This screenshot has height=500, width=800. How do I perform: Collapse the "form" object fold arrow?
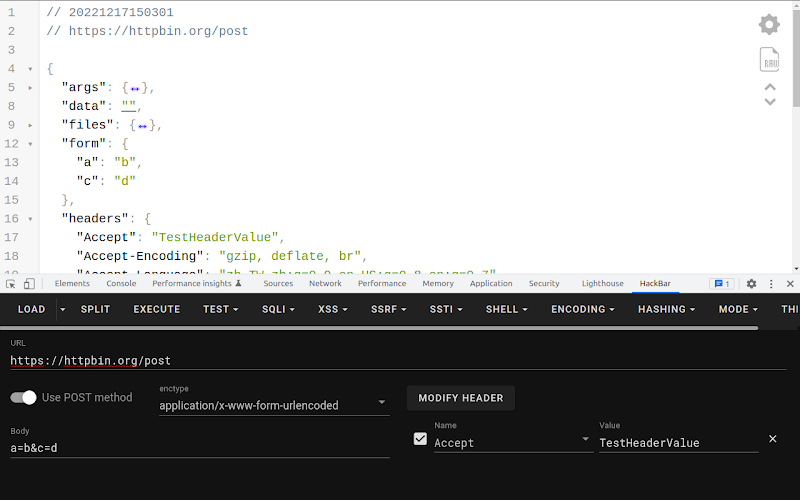(31, 144)
